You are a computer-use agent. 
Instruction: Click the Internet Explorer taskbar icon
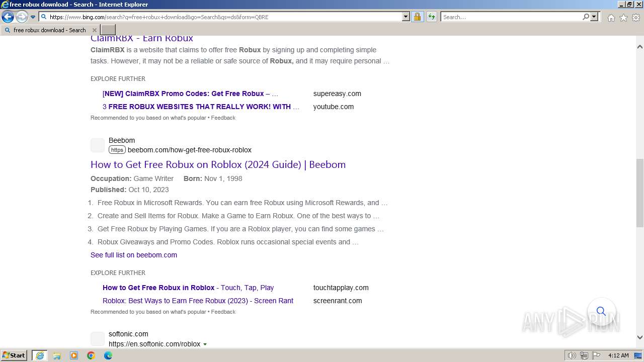40,355
